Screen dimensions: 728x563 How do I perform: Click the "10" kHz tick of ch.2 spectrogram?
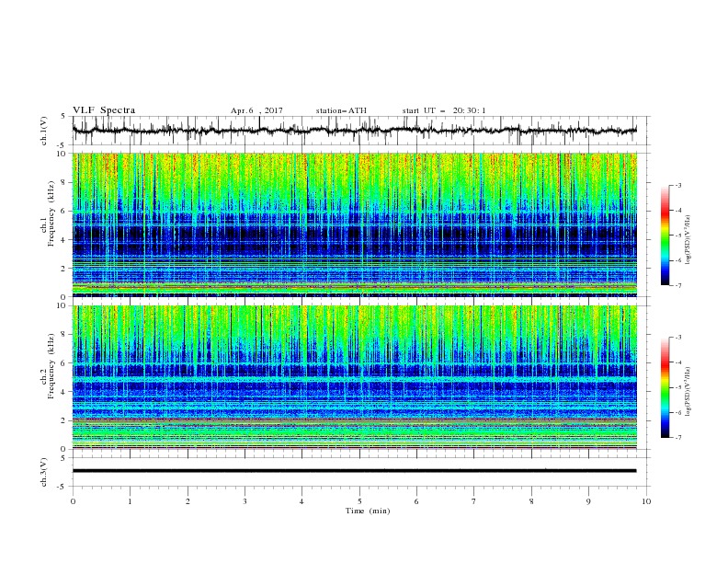[x=62, y=305]
